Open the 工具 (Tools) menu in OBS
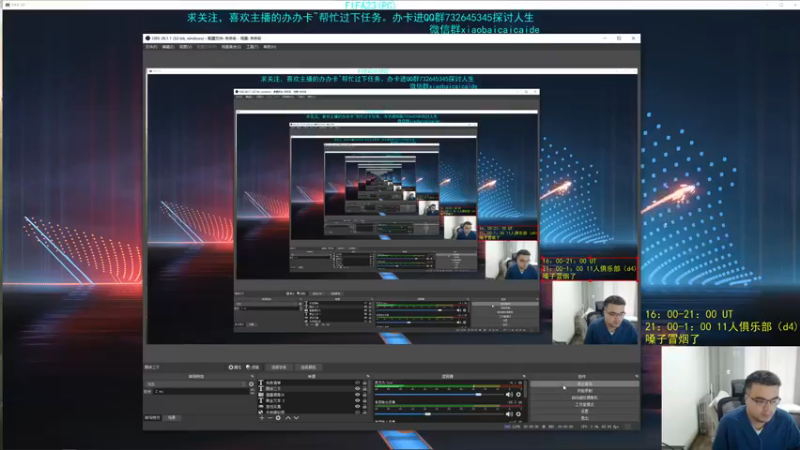Image resolution: width=800 pixels, height=450 pixels. (252, 47)
